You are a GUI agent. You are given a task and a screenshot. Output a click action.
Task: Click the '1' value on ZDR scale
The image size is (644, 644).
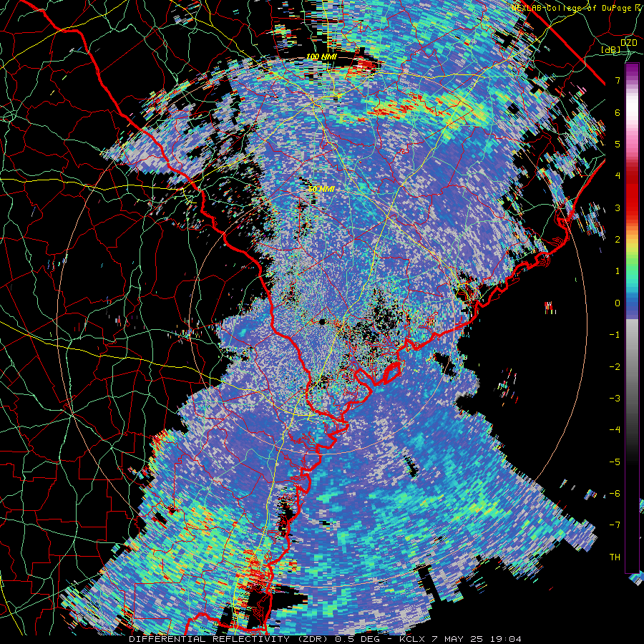coord(618,271)
